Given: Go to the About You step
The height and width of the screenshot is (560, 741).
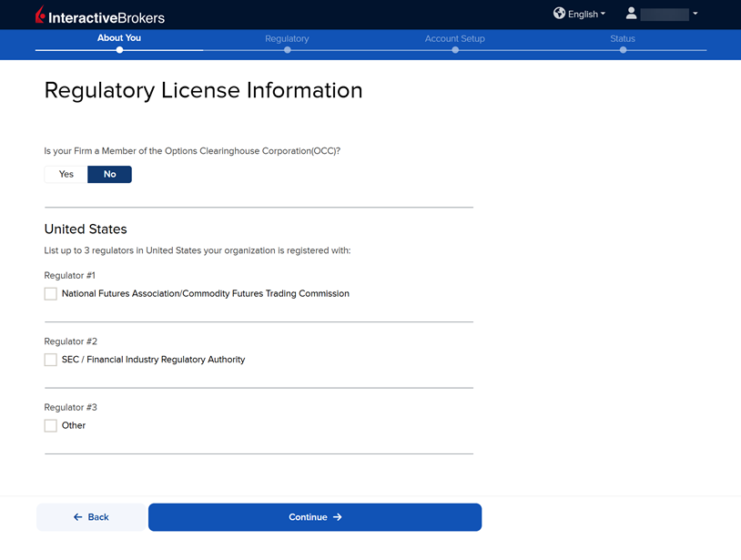Looking at the screenshot, I should pos(119,38).
